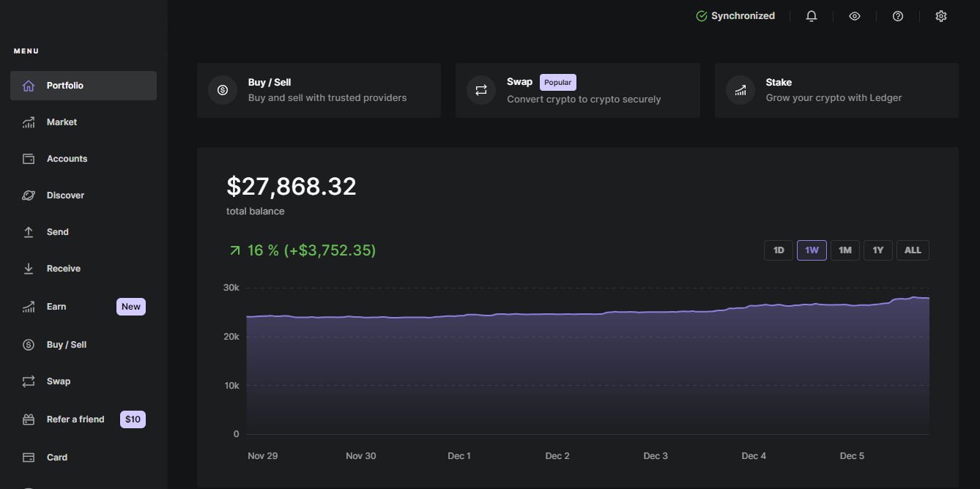Open Earn with the New badge
980x489 pixels.
coord(56,307)
